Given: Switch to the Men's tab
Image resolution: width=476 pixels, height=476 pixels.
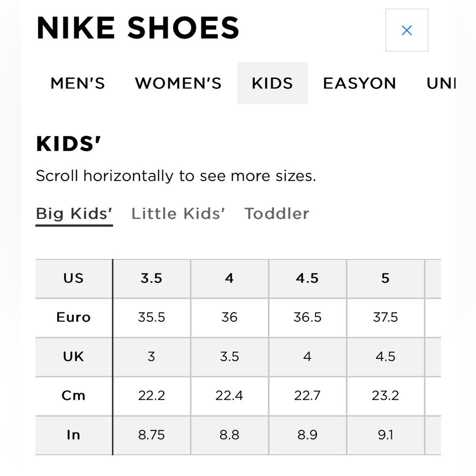Looking at the screenshot, I should tap(78, 83).
